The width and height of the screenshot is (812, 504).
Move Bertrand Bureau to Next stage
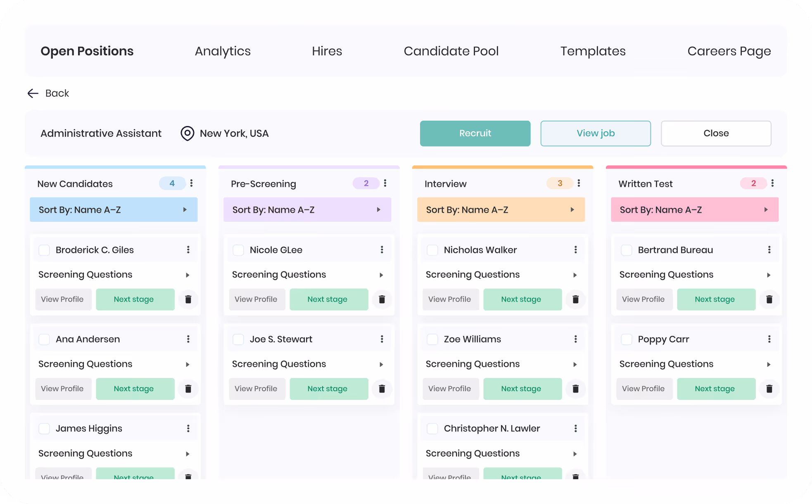(716, 300)
